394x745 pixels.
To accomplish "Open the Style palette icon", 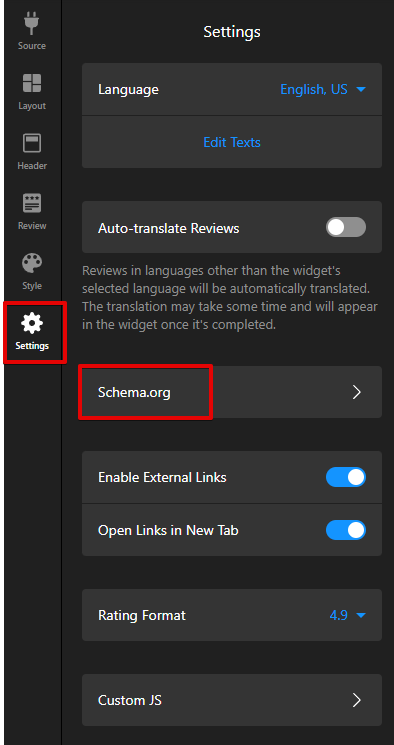I will [32, 263].
